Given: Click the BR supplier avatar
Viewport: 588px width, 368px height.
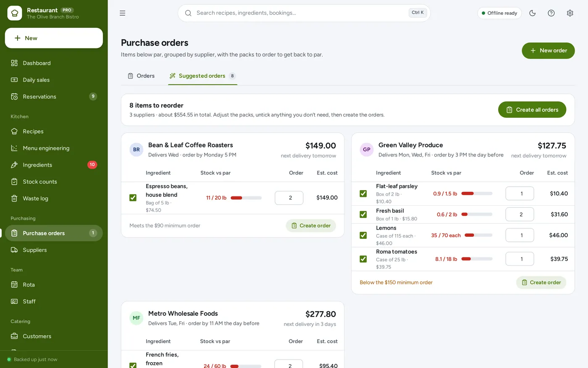Looking at the screenshot, I should click(136, 149).
